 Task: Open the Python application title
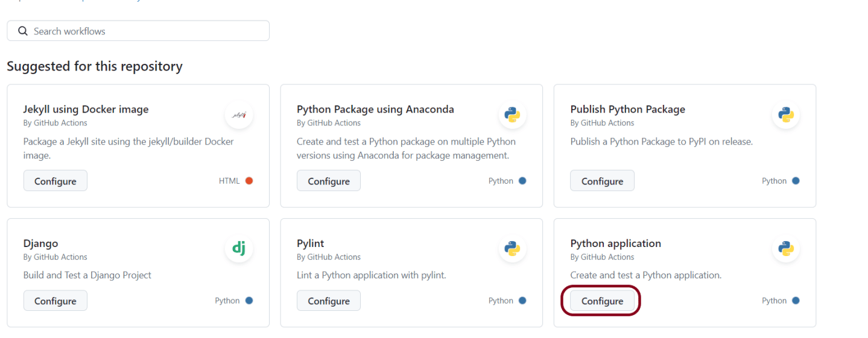616,243
